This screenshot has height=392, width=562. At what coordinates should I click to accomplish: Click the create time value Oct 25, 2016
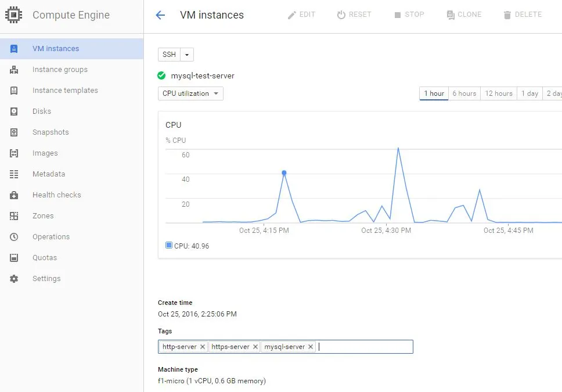(x=197, y=314)
